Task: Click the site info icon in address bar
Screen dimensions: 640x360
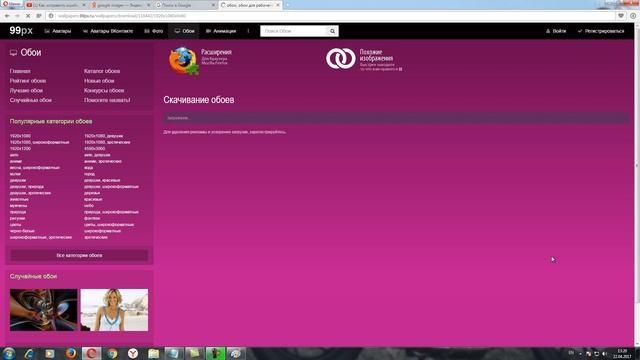Action: pyautogui.click(x=51, y=16)
